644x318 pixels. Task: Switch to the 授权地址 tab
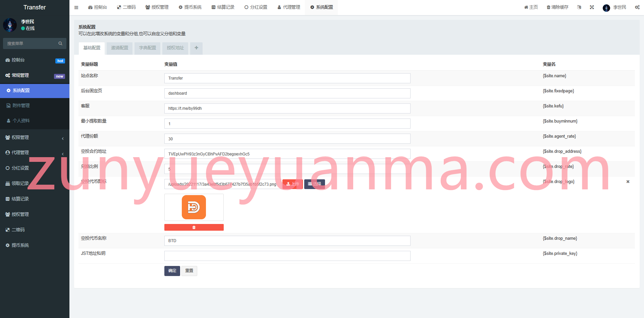175,48
